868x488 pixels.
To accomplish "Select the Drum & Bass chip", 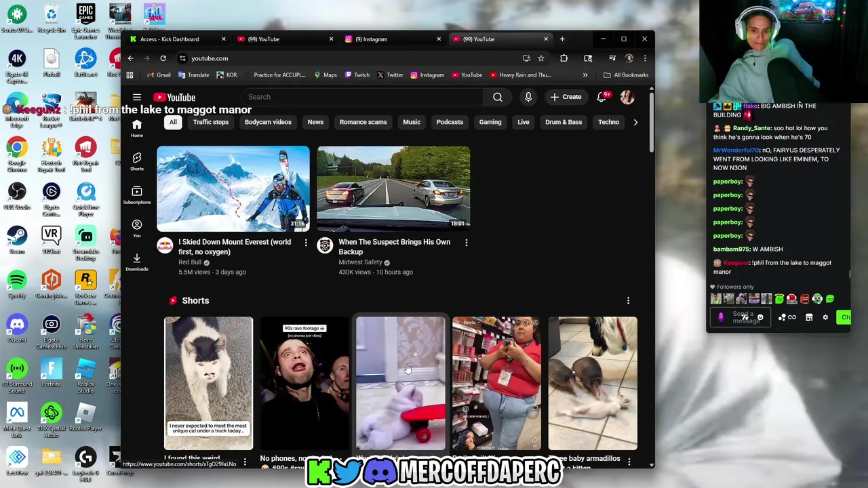I will pyautogui.click(x=564, y=122).
